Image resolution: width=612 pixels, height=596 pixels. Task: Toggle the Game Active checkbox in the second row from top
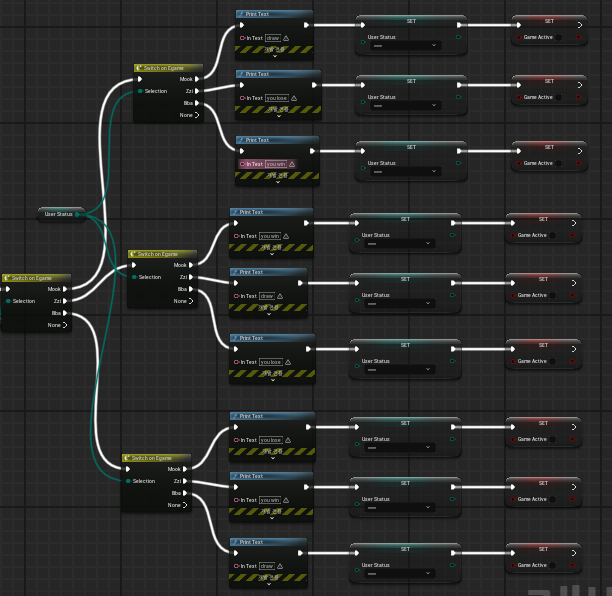coord(559,97)
